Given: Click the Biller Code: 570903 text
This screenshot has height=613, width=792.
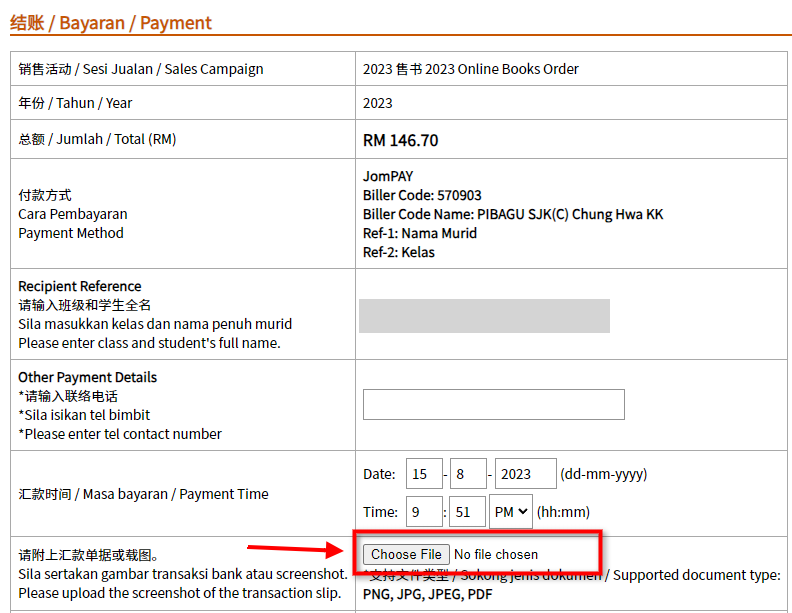Looking at the screenshot, I should (421, 195).
